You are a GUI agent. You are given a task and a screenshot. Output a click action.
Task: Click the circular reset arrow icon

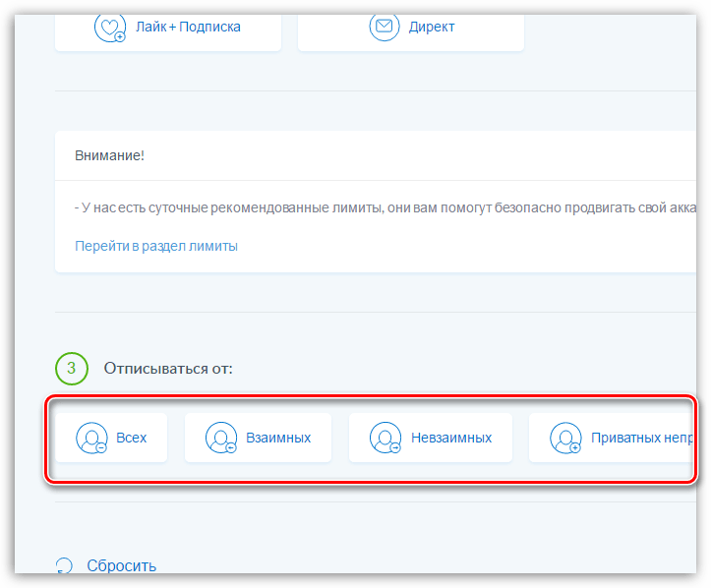click(x=64, y=565)
